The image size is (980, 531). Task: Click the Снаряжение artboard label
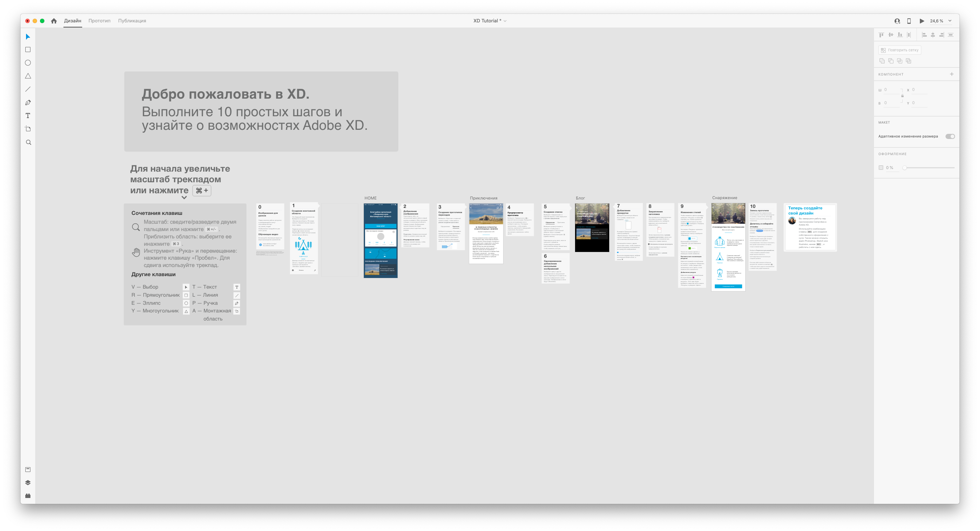point(724,198)
